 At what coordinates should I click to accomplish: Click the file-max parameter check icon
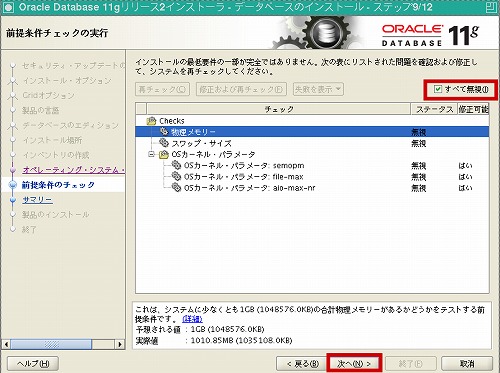coord(176,176)
